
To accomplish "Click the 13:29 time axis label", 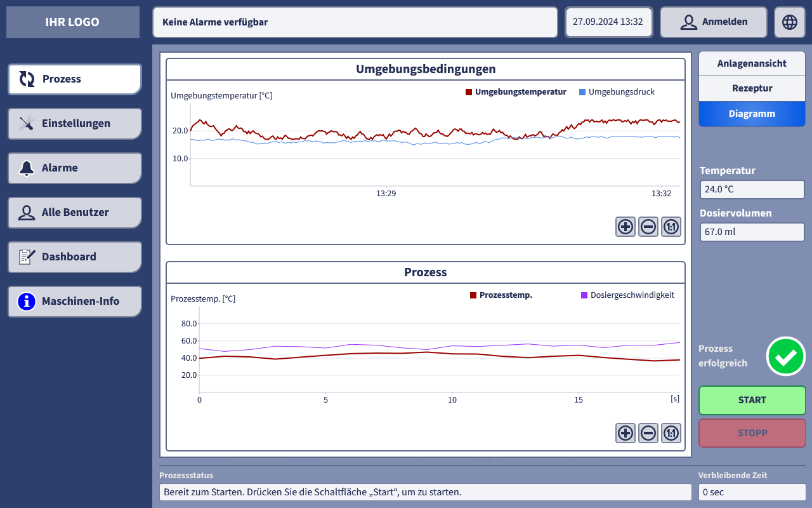I will tap(386, 194).
